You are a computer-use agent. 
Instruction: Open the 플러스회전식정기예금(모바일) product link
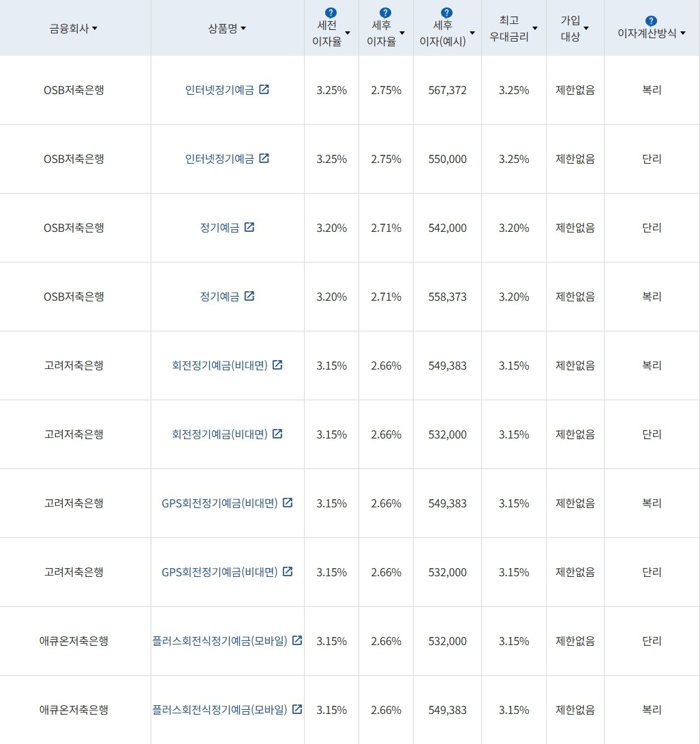tap(222, 641)
